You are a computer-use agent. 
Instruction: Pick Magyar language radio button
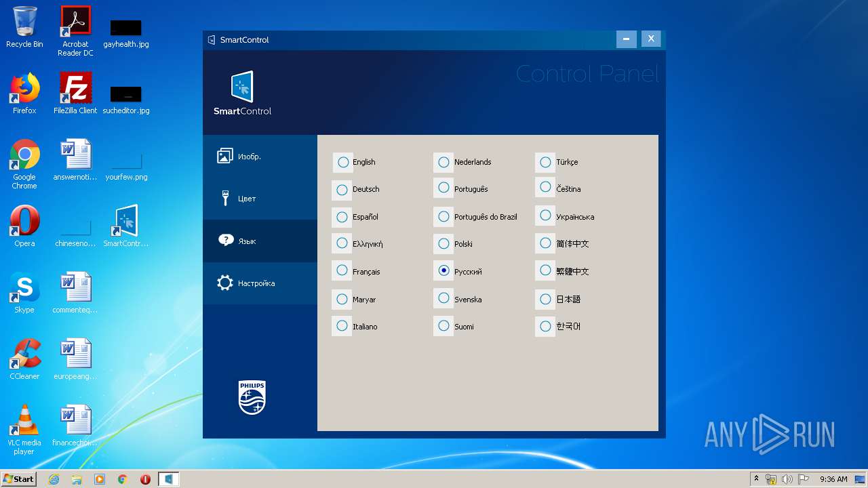point(342,299)
